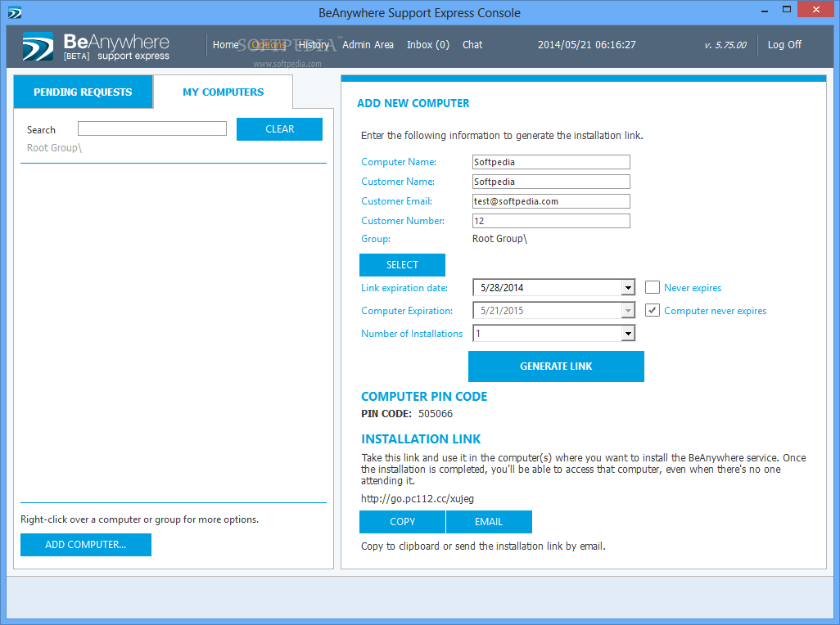Switch to the My Computers tab
This screenshot has height=625, width=840.
(223, 92)
